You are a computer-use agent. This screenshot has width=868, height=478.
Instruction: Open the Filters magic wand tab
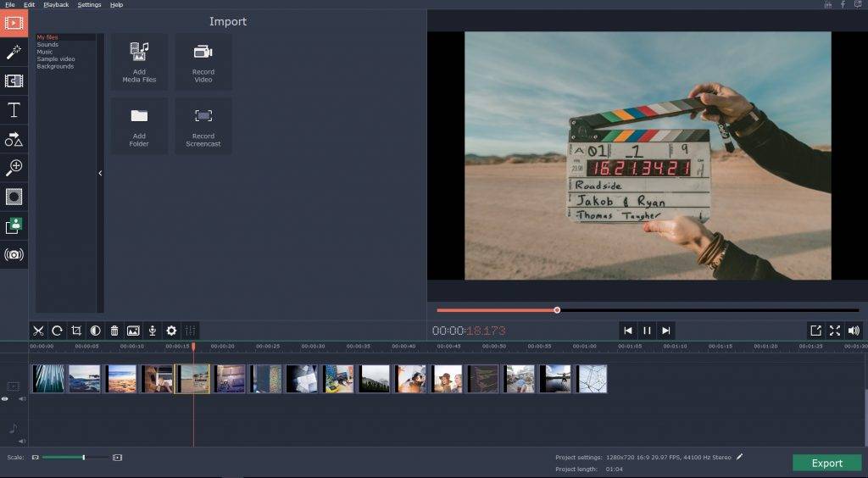[x=14, y=53]
